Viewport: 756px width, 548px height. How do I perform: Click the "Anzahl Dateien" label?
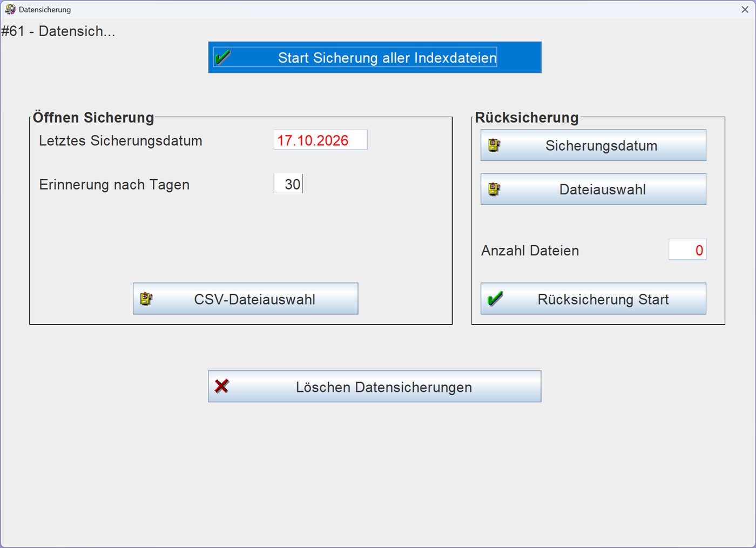(530, 251)
